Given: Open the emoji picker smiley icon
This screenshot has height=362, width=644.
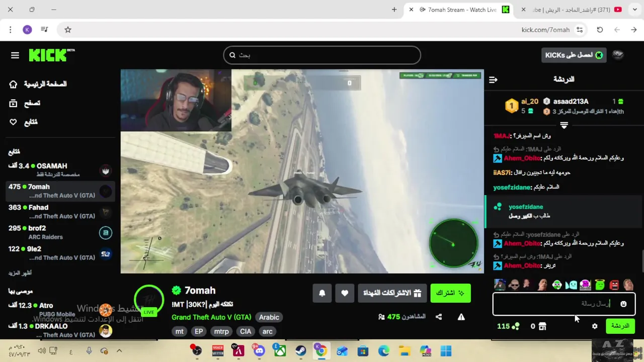Looking at the screenshot, I should (623, 304).
